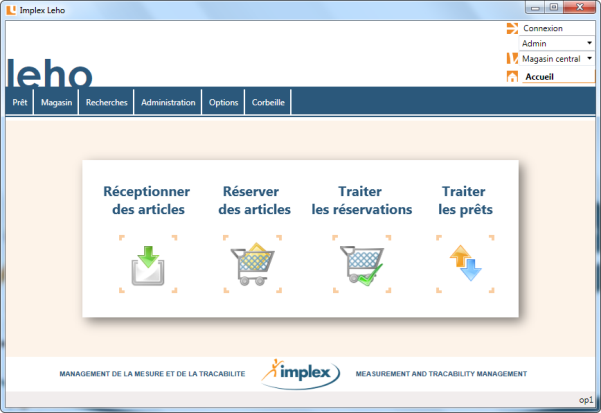Open the Prêt menu
The width and height of the screenshot is (601, 413).
[x=20, y=102]
